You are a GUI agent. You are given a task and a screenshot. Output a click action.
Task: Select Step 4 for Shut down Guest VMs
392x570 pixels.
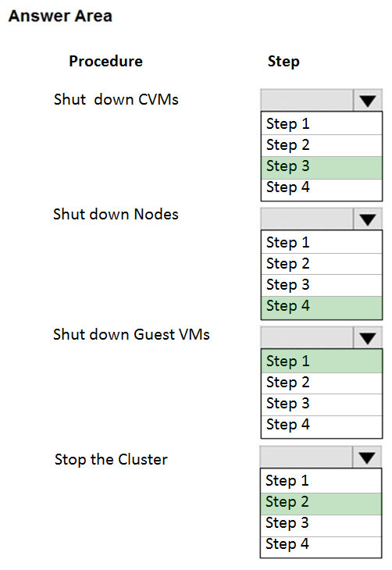322,426
